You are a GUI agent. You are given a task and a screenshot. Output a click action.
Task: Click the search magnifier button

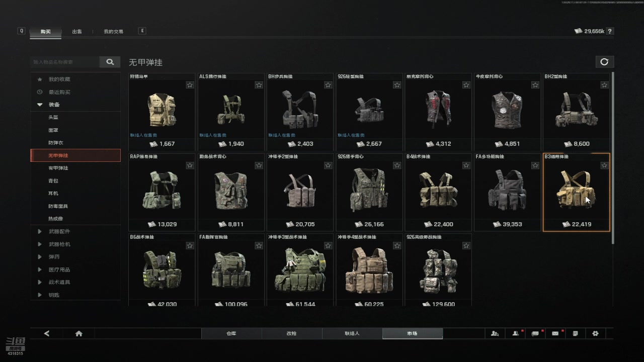pyautogui.click(x=110, y=62)
